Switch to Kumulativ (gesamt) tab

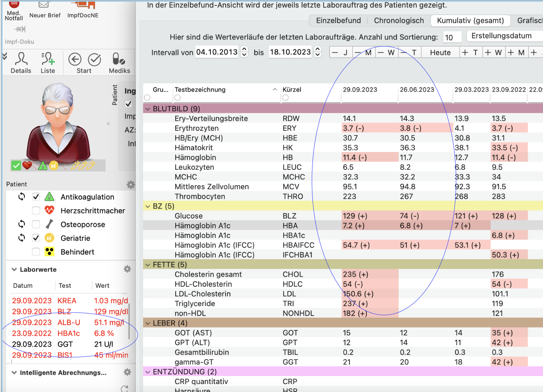tap(470, 20)
